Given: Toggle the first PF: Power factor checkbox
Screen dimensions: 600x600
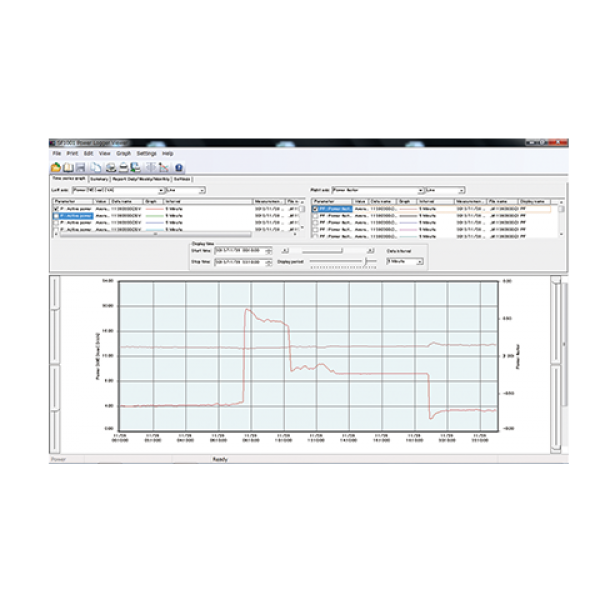Looking at the screenshot, I should pos(315,208).
